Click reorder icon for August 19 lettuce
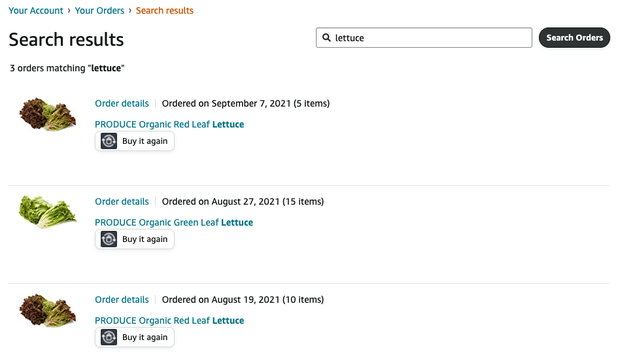 [109, 337]
